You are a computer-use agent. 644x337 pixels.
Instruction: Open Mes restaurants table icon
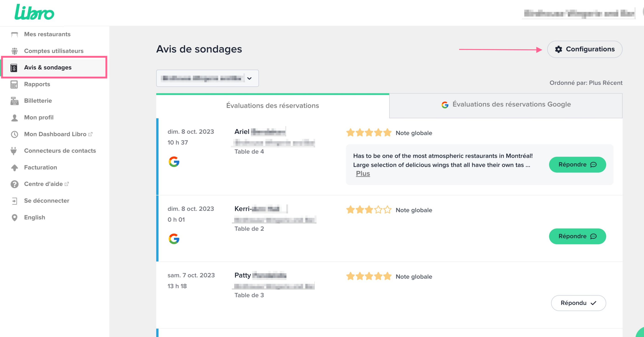14,34
